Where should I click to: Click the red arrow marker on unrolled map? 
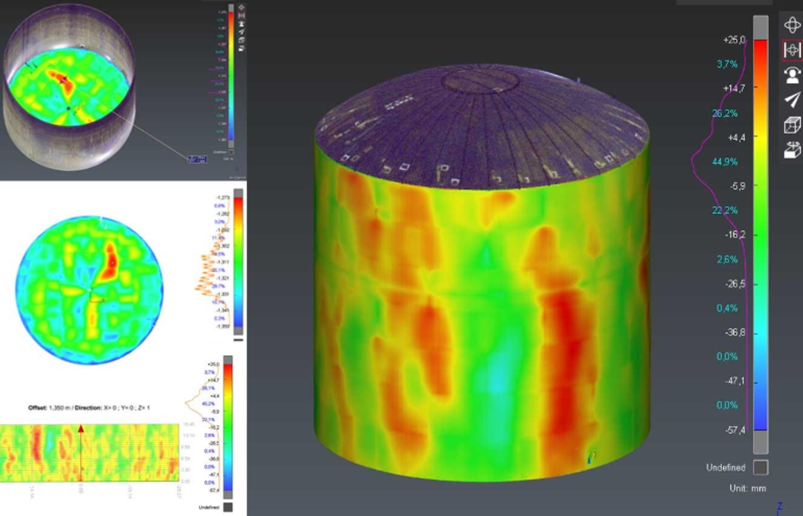81,431
